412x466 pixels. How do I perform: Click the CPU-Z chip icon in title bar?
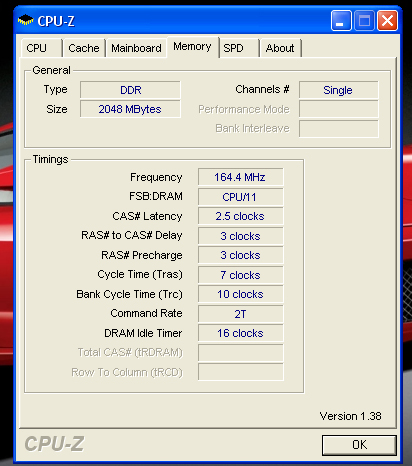coord(25,21)
